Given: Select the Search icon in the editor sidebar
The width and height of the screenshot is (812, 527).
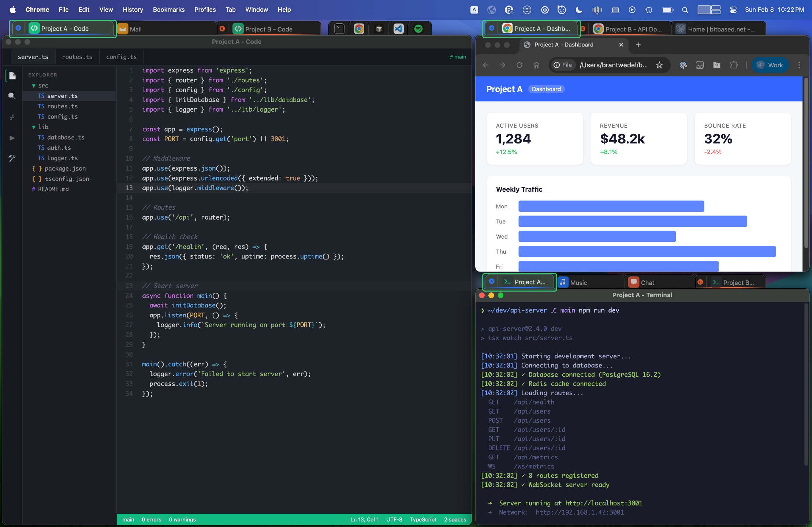Looking at the screenshot, I should pyautogui.click(x=12, y=96).
